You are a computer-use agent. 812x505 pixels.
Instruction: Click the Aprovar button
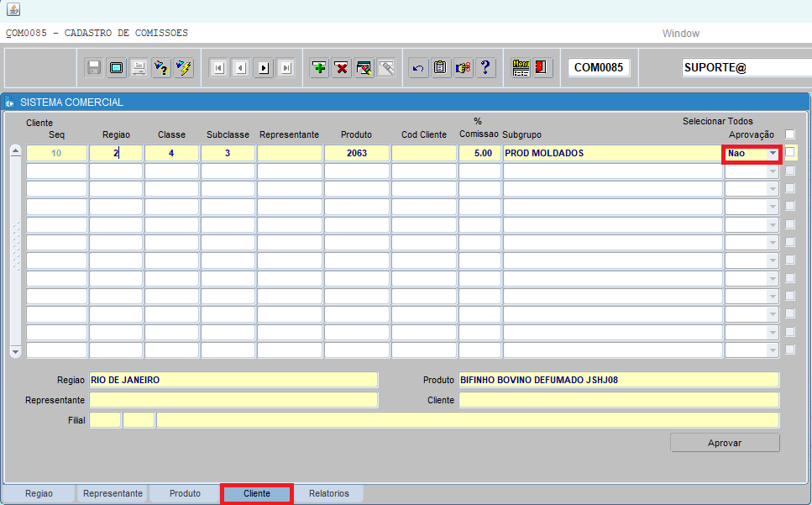(725, 443)
